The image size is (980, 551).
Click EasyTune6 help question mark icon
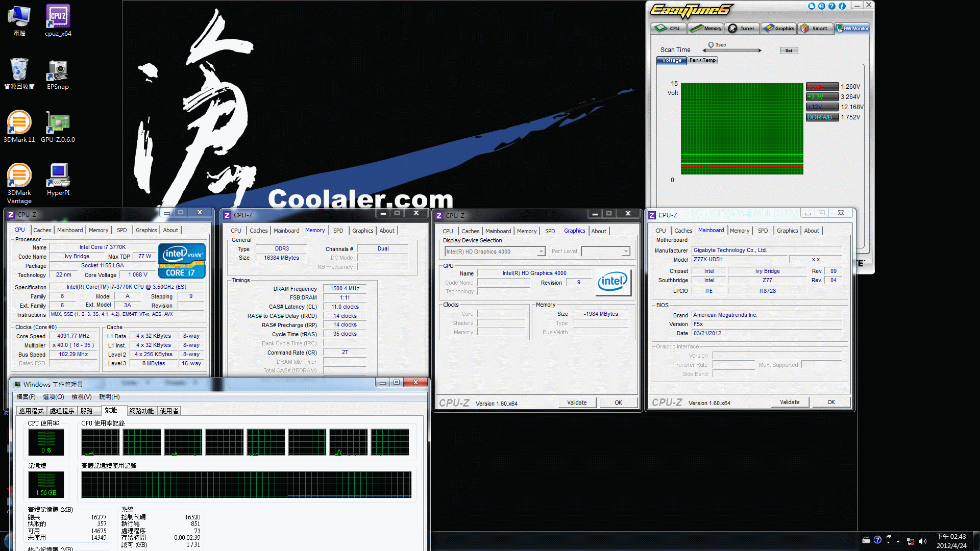tap(832, 6)
